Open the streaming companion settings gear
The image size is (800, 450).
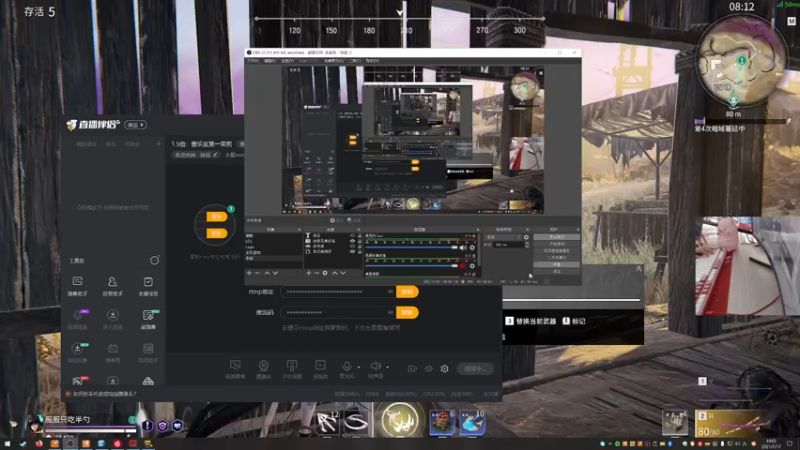[444, 368]
